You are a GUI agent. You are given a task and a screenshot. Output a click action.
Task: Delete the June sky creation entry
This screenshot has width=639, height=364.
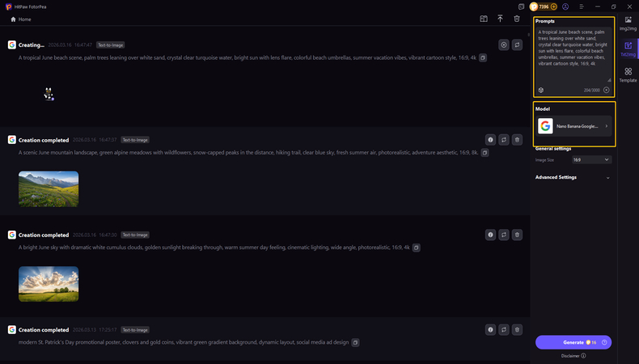pyautogui.click(x=518, y=235)
